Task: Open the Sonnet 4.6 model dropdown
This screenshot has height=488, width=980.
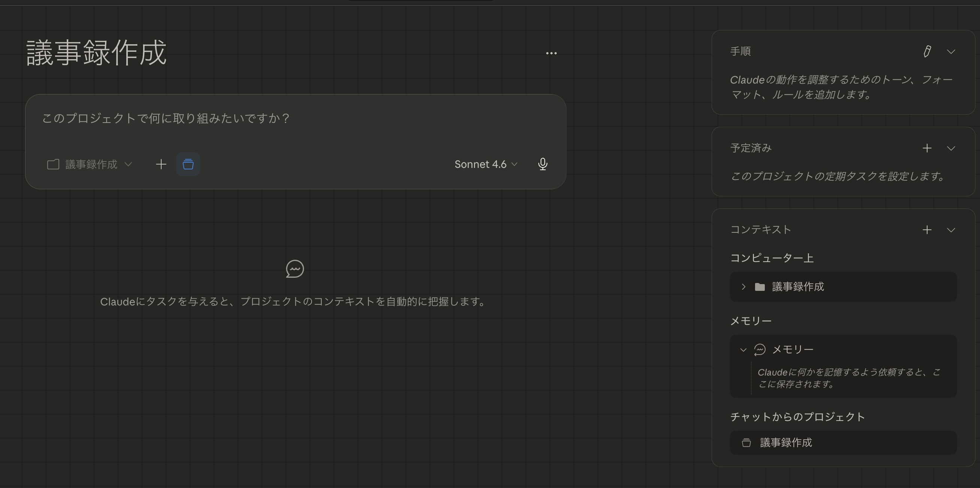Action: (486, 164)
